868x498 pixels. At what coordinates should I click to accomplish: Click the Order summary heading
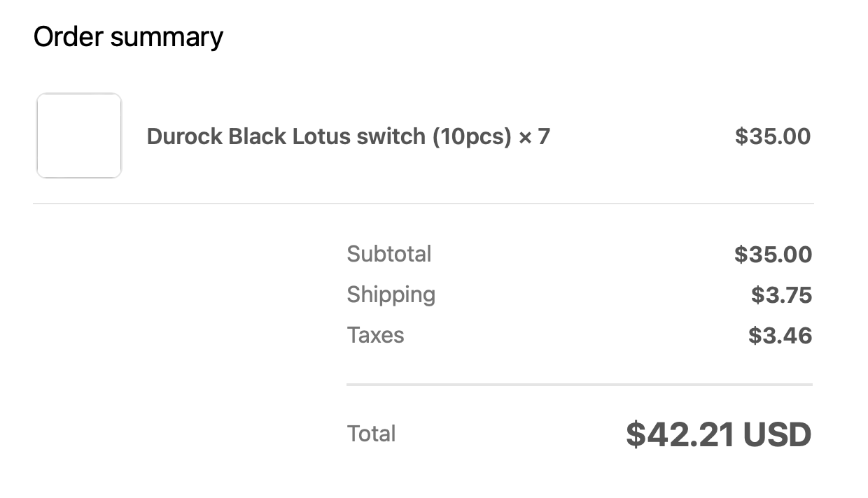click(x=128, y=37)
